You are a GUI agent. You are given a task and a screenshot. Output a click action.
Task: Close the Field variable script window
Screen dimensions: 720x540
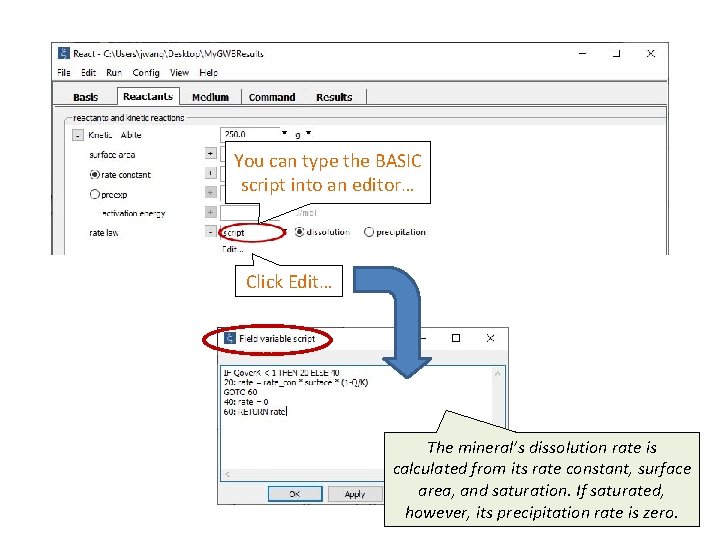pos(490,338)
